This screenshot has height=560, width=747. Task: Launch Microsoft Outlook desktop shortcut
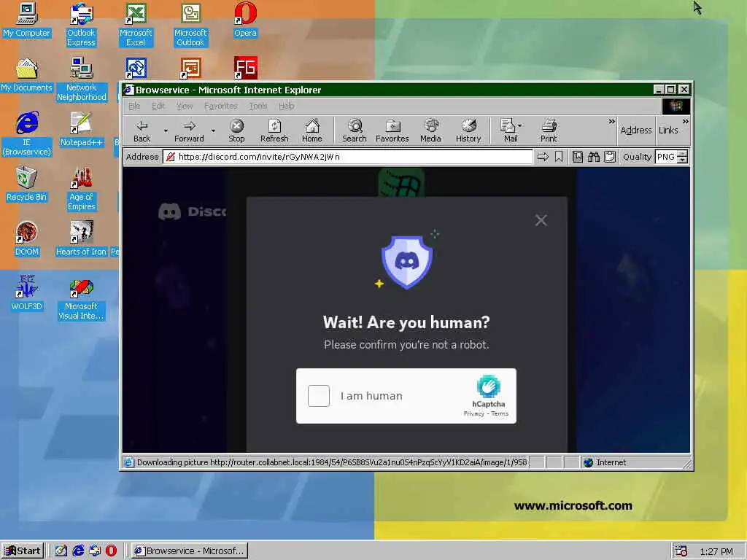190,24
